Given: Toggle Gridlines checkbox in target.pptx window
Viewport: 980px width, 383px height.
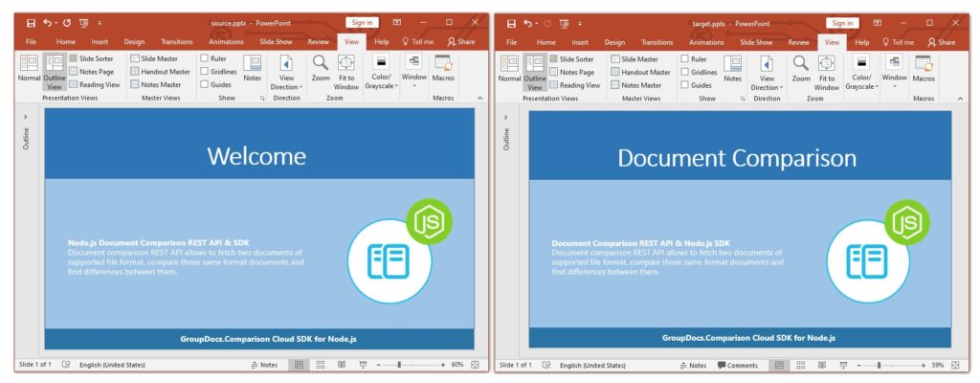Looking at the screenshot, I should tap(685, 72).
